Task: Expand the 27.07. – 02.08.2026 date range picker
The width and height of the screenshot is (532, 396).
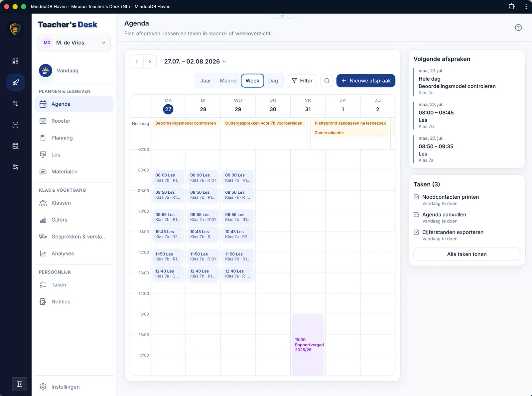Action: tap(195, 61)
